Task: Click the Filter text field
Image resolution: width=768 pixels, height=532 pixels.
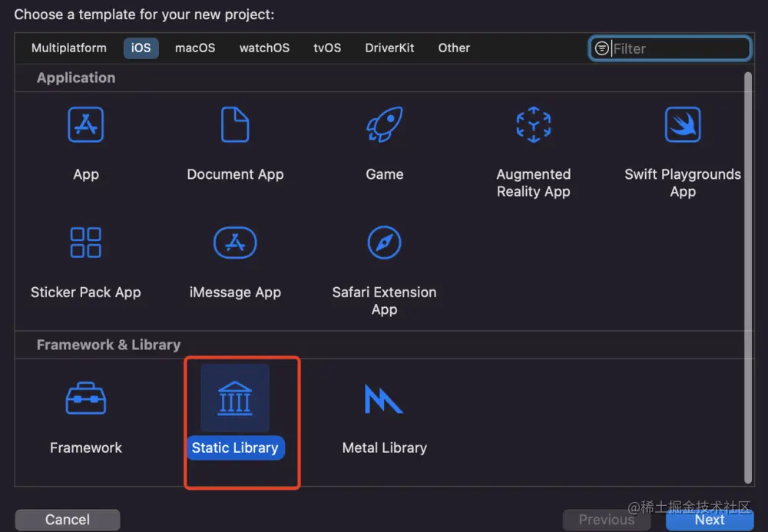Action: point(670,48)
